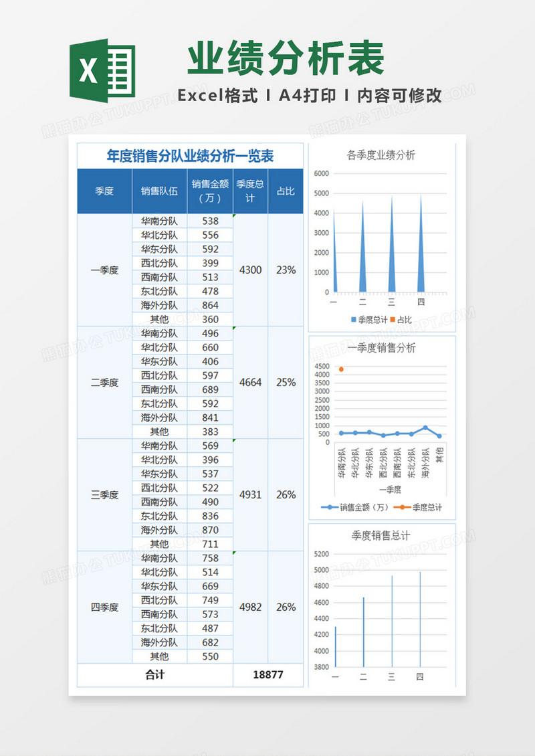The height and width of the screenshot is (756, 535).
Task: Click the sales value 383
Action: coord(210,432)
